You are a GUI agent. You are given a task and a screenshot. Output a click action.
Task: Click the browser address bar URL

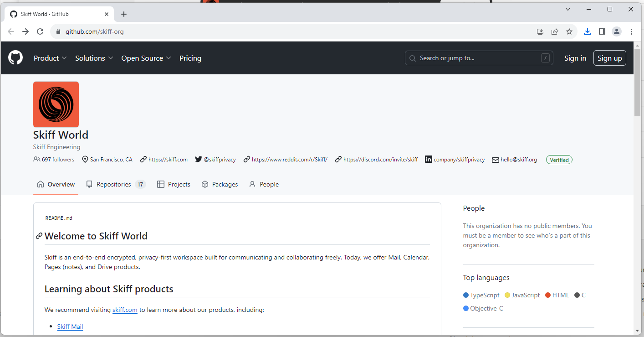95,31
